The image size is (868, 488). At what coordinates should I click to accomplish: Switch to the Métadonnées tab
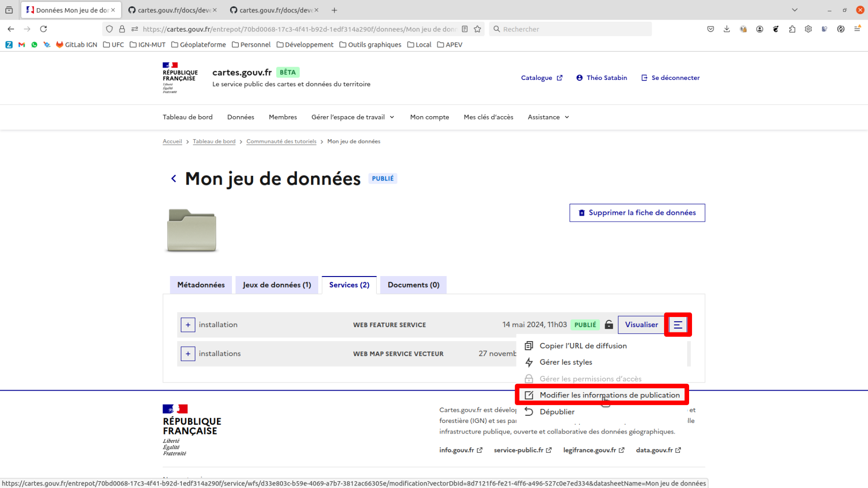tap(201, 285)
